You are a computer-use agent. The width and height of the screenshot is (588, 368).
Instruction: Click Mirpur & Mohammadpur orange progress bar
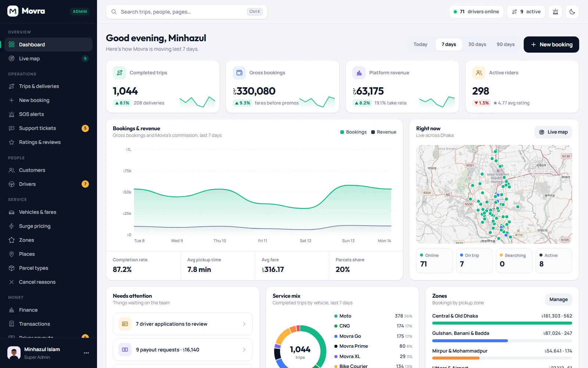(x=456, y=358)
